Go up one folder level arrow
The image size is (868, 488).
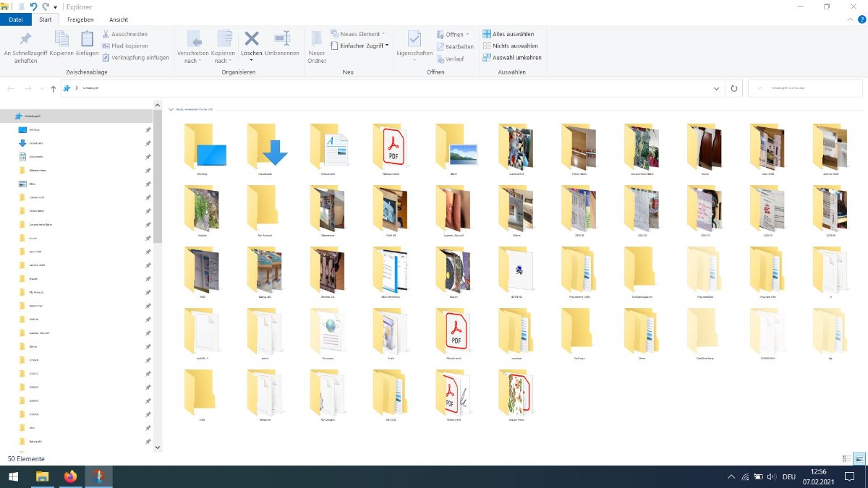coord(54,88)
